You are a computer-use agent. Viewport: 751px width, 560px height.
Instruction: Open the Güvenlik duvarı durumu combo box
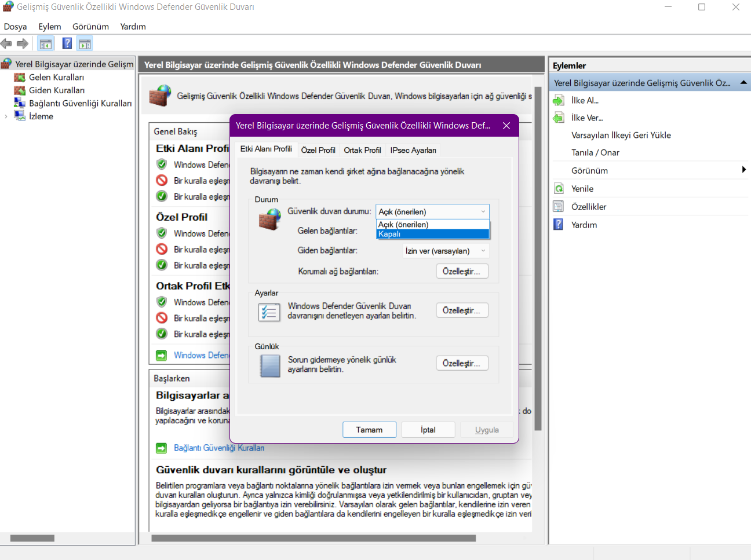tap(432, 211)
